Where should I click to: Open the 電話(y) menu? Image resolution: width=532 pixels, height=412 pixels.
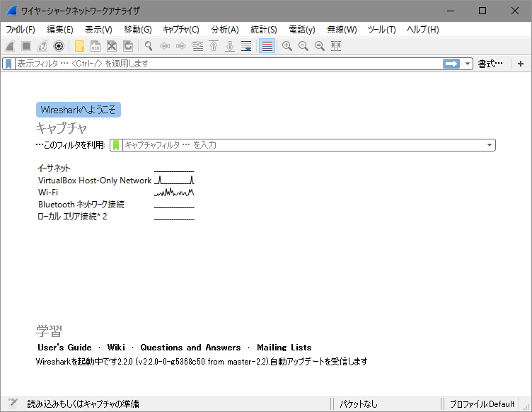pos(302,30)
